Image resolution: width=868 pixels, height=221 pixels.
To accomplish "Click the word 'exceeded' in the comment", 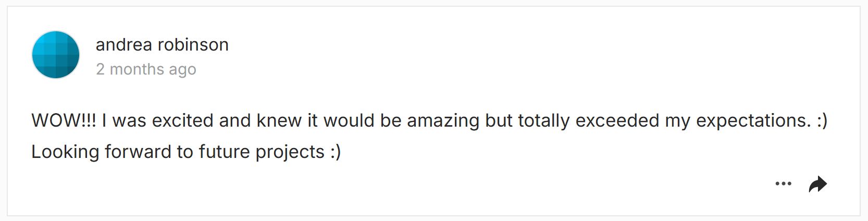I will click(617, 120).
